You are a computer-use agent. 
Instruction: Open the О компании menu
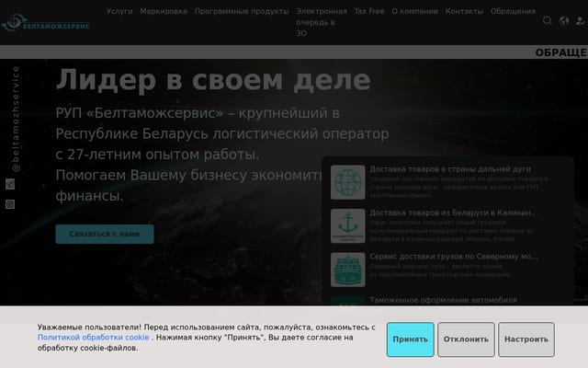tap(414, 11)
